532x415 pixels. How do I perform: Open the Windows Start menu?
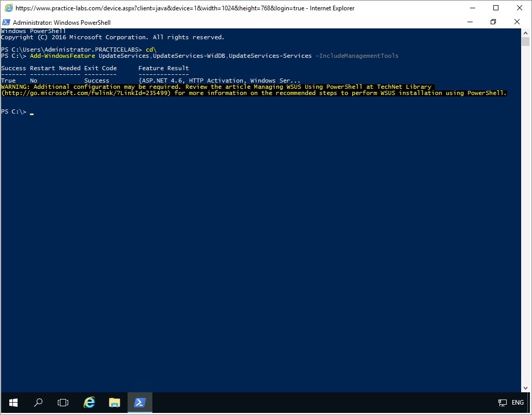13,403
